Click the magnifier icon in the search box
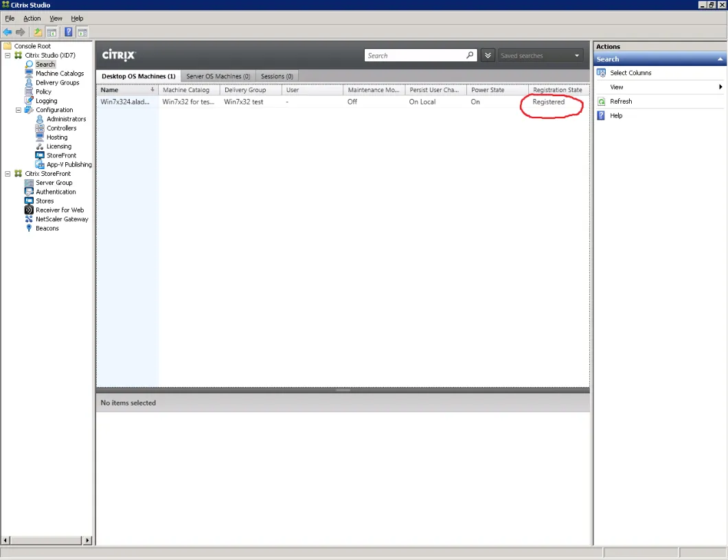Screen dimensions: 728x560 point(470,55)
